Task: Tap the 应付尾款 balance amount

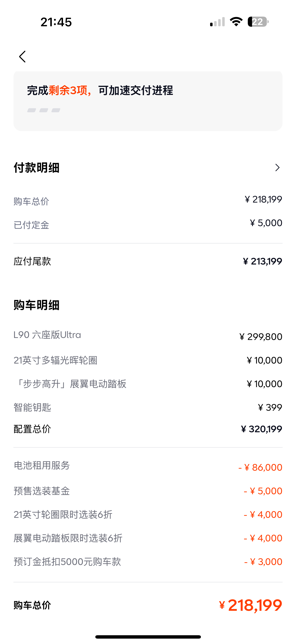Action: pyautogui.click(x=263, y=262)
